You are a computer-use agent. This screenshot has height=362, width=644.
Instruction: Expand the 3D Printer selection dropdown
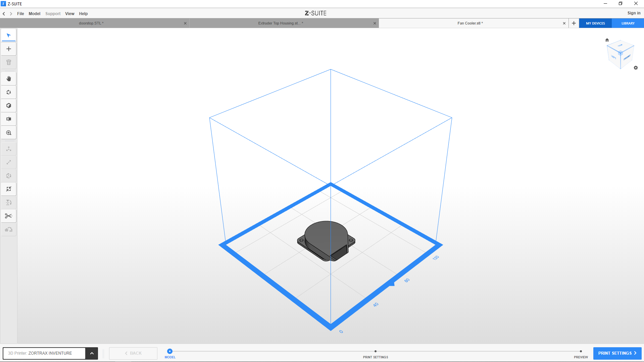(92, 353)
